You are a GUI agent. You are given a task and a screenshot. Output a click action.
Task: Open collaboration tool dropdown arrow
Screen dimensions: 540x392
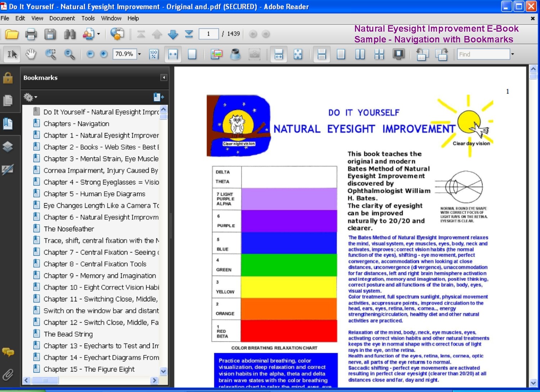pyautogui.click(x=98, y=34)
